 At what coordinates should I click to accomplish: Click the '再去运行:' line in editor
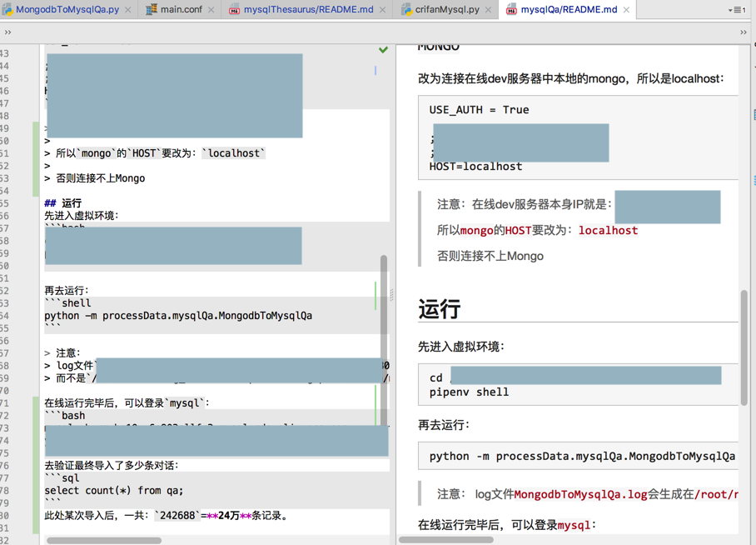(67, 291)
